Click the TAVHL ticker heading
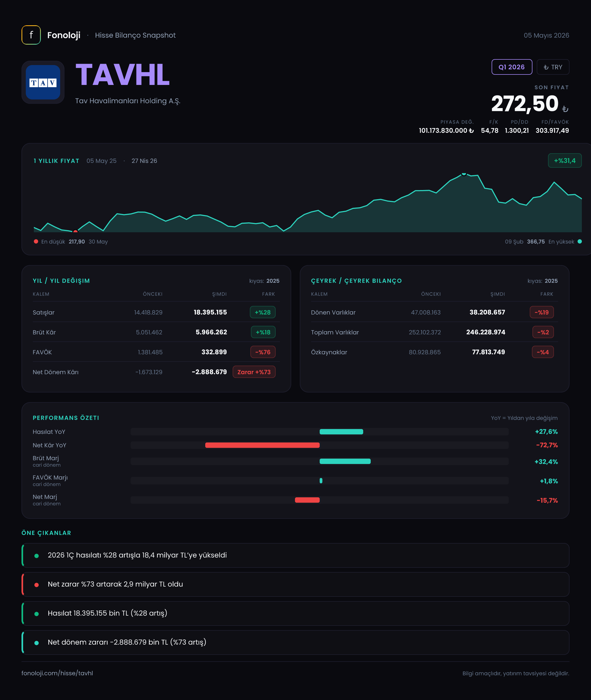Viewport: 591px width, 700px height. 122,74
